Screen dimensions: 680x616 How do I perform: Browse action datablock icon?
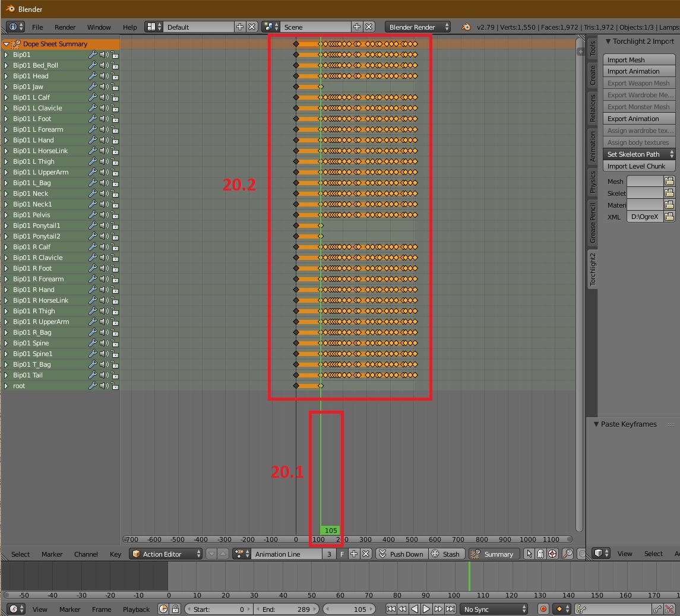point(242,554)
